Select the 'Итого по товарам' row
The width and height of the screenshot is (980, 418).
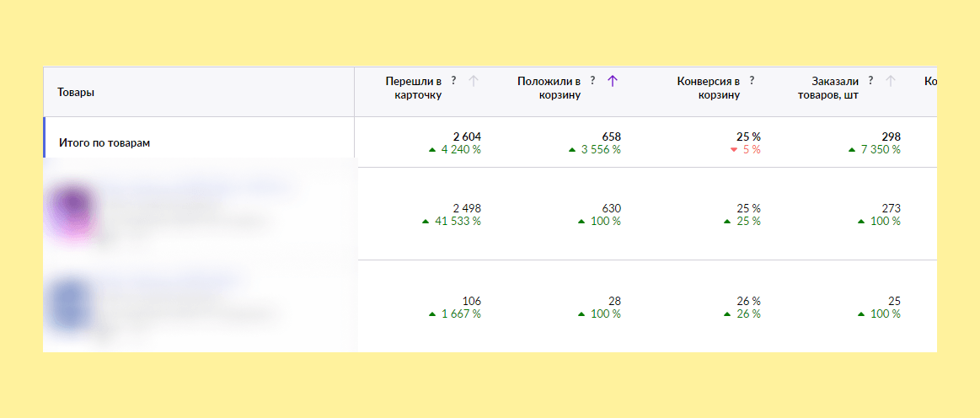104,143
